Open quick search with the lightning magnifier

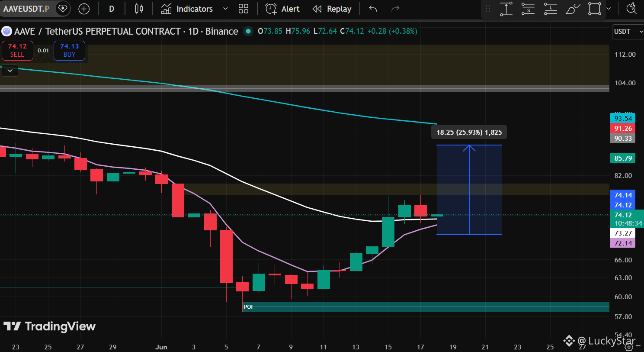coord(632,9)
